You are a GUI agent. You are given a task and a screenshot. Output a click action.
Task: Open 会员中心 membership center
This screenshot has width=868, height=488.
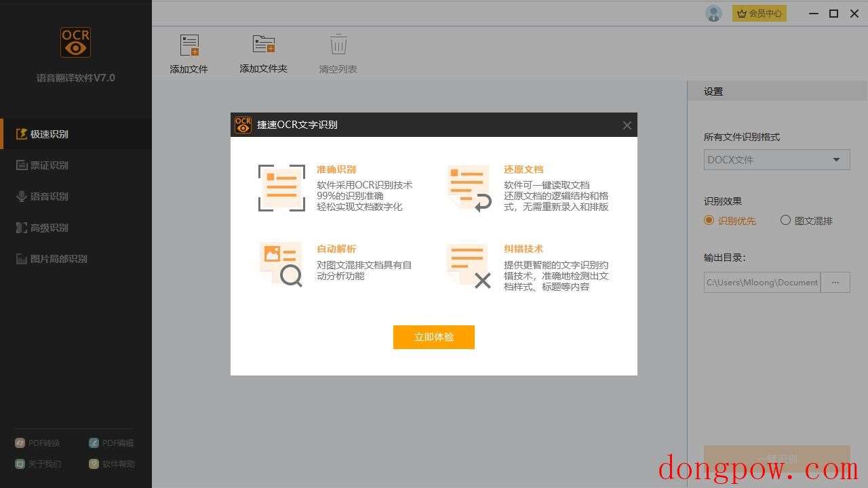point(759,13)
